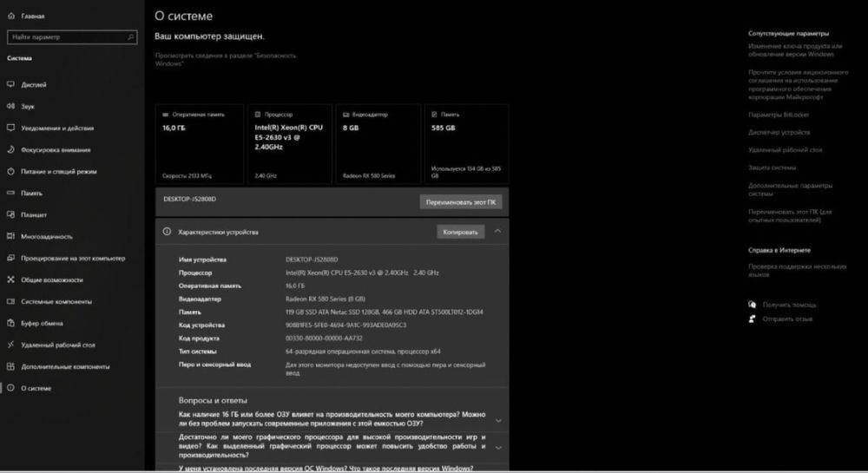Open Дополнительные параметры системы link
The width and height of the screenshot is (868, 473).
(790, 190)
